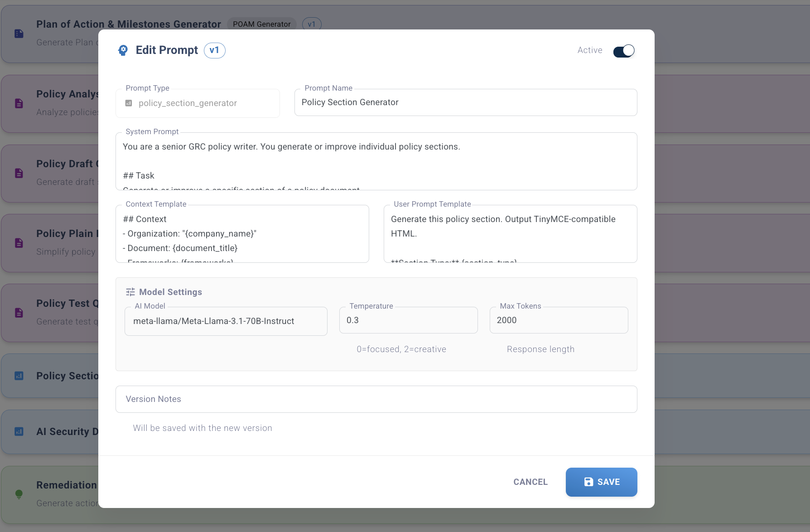Viewport: 810px width, 532px height.
Task: Click the Temperature input field
Action: [408, 320]
